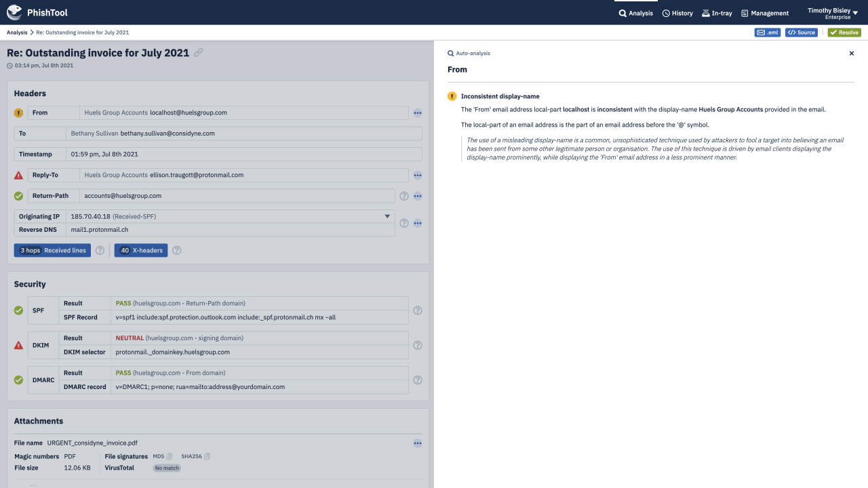Click the link icon beside email subject
Viewport: 868px width, 488px height.
tap(199, 53)
